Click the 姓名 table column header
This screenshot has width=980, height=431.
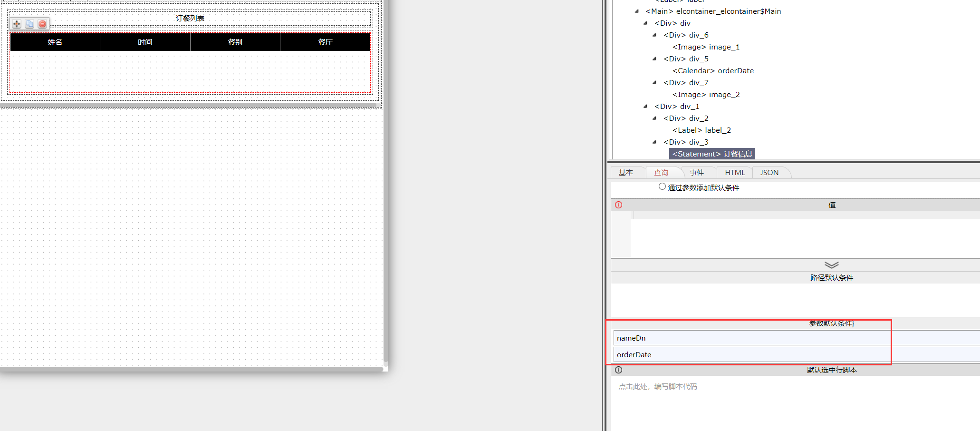click(x=55, y=42)
